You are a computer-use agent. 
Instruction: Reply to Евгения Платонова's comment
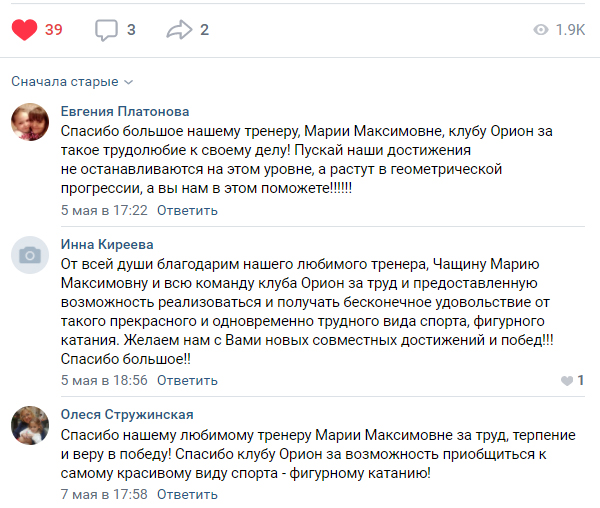(187, 210)
